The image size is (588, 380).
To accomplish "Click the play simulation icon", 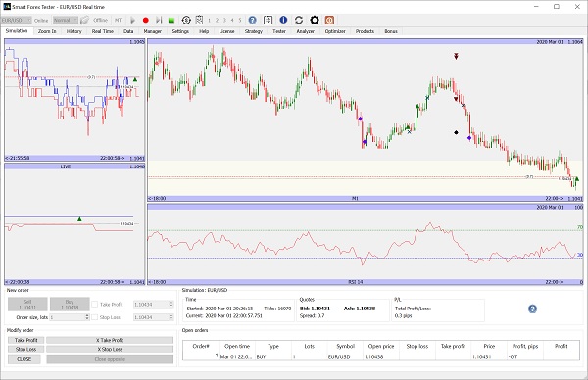I will point(132,20).
